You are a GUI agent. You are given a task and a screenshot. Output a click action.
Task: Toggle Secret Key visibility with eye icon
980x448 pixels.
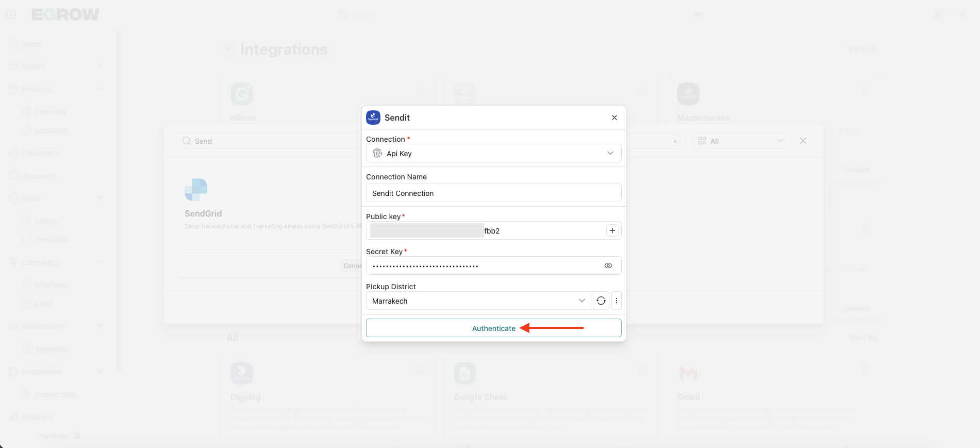pos(608,266)
